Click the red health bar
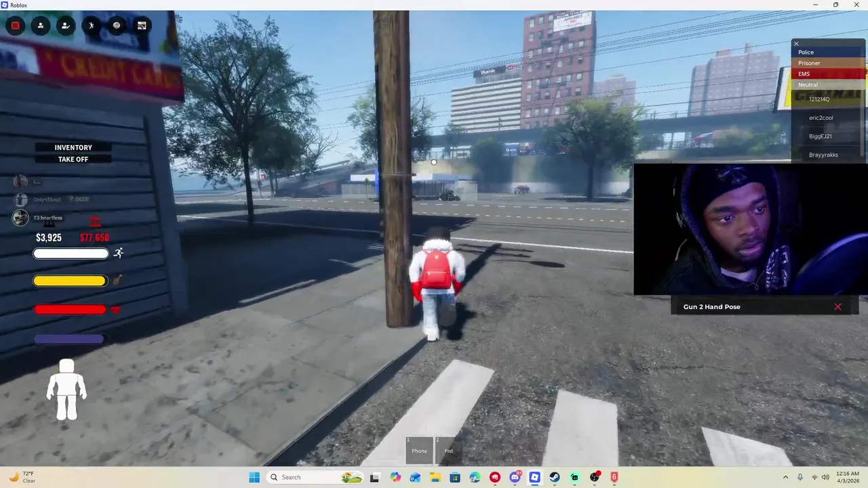 pos(70,310)
